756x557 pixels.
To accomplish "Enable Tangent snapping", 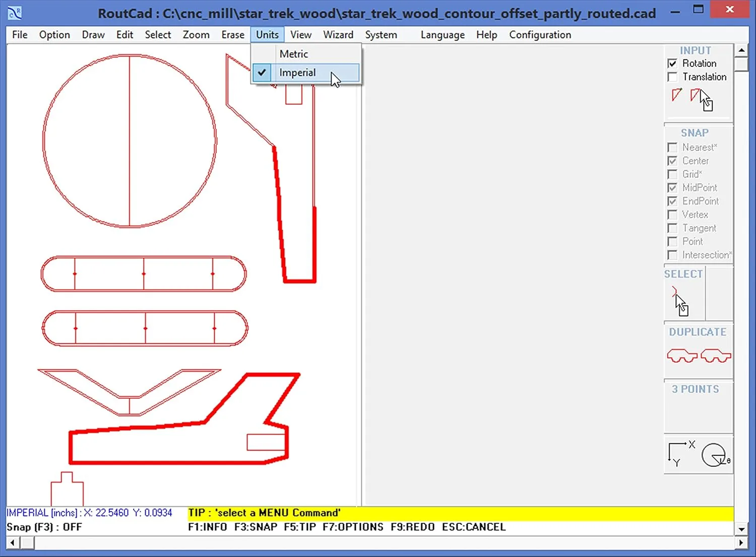I will 672,228.
